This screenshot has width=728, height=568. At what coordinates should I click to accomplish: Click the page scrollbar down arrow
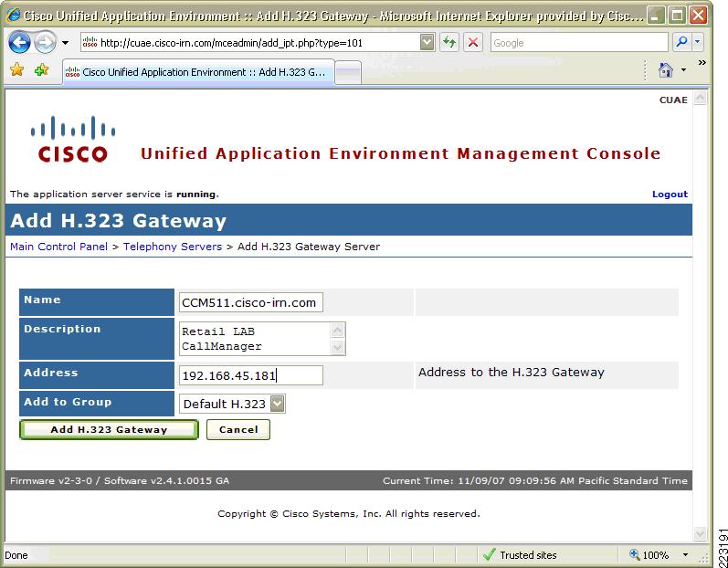coord(701,533)
